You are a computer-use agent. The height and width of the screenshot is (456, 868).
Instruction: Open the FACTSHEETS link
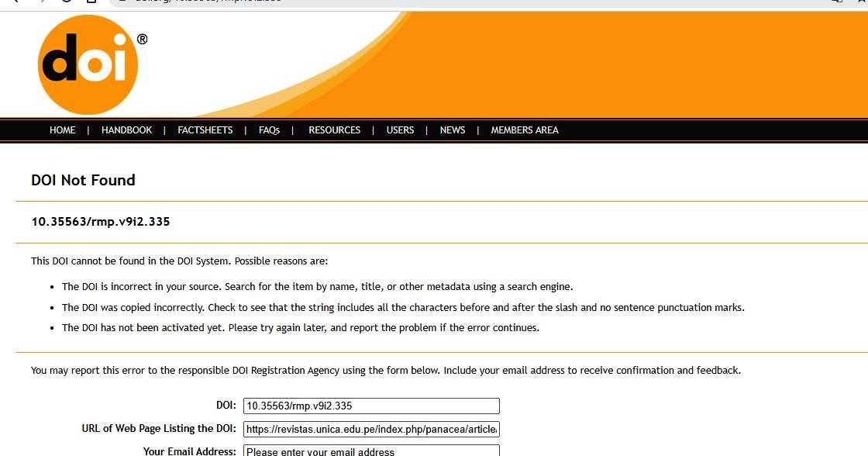tap(205, 130)
